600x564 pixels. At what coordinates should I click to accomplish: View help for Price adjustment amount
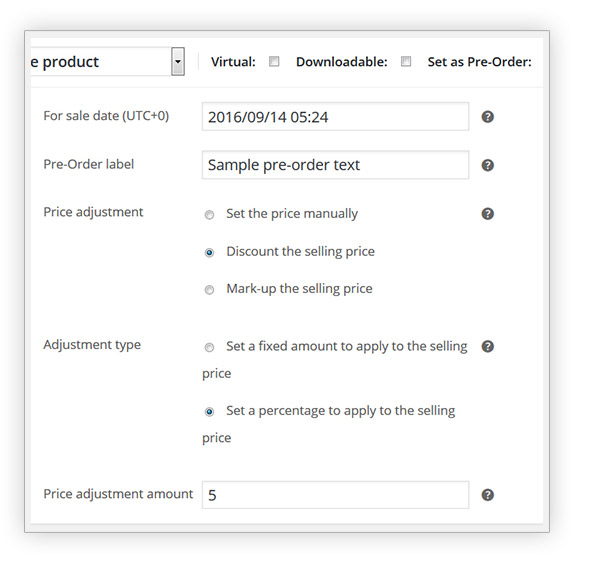coord(488,495)
